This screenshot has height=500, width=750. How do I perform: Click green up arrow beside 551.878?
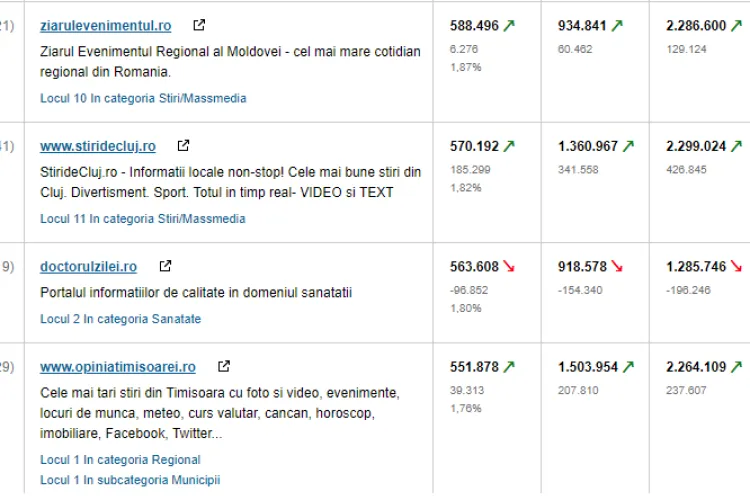click(x=509, y=367)
